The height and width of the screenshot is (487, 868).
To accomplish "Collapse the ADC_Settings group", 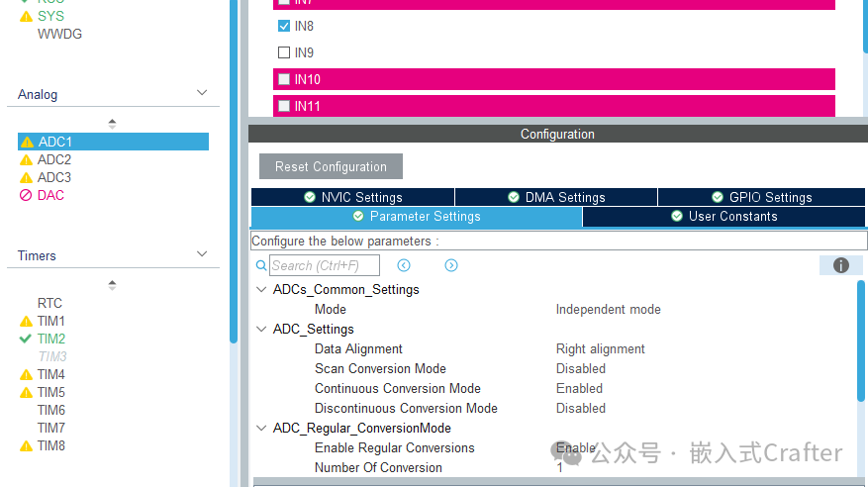I will click(261, 329).
